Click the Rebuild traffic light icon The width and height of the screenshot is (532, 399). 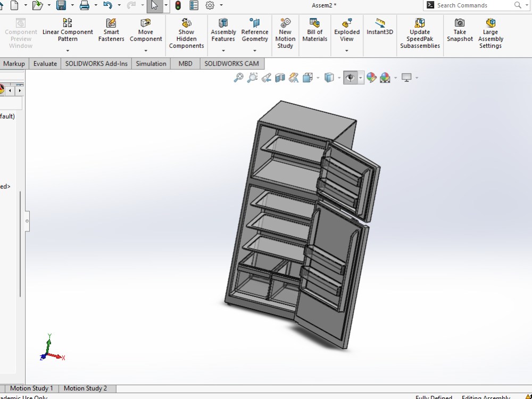click(178, 5)
